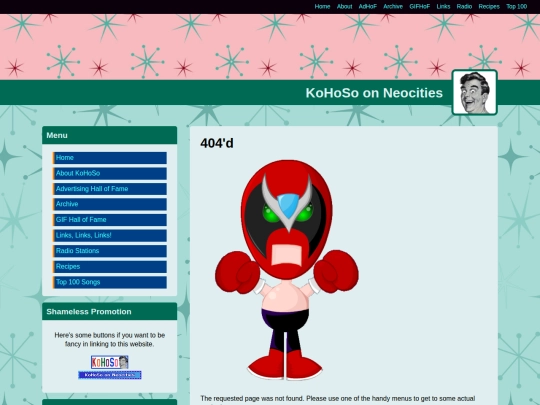The height and width of the screenshot is (405, 540).
Task: Click the KoHoSo on Neocities blue banner button
Action: (110, 375)
